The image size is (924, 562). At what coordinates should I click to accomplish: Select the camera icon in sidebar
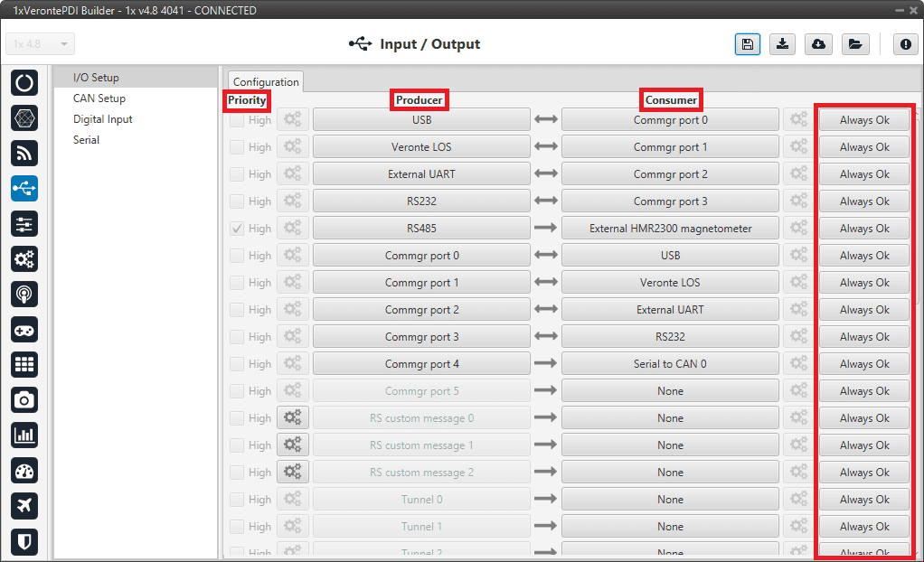[x=24, y=399]
